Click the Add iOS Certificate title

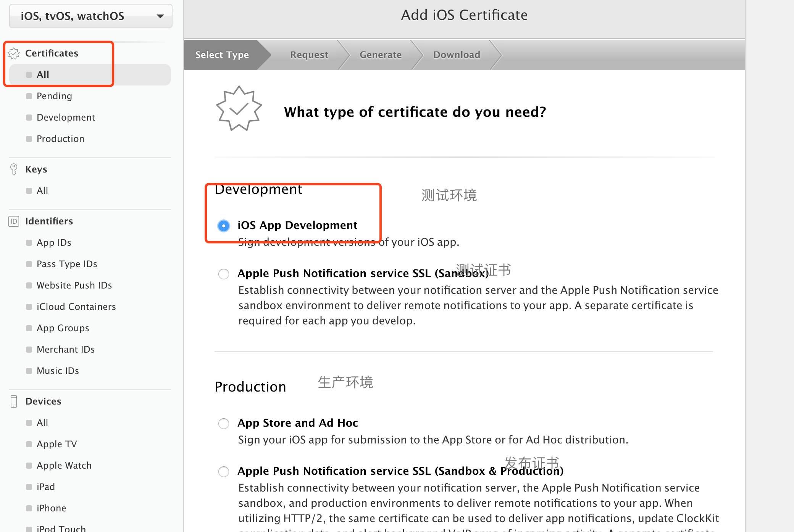pyautogui.click(x=464, y=15)
